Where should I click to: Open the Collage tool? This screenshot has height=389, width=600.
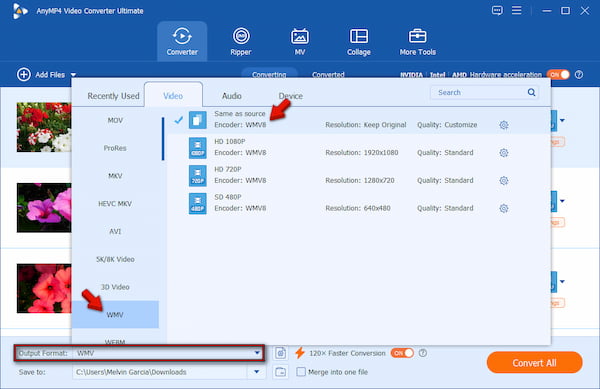(359, 42)
